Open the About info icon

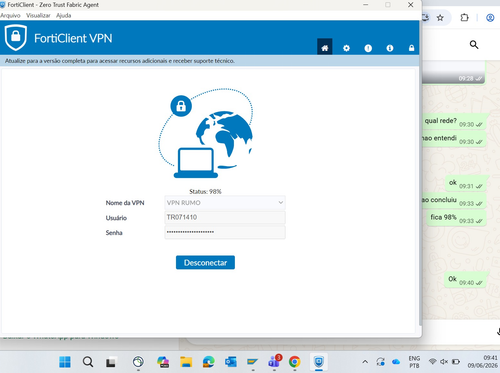tap(390, 48)
